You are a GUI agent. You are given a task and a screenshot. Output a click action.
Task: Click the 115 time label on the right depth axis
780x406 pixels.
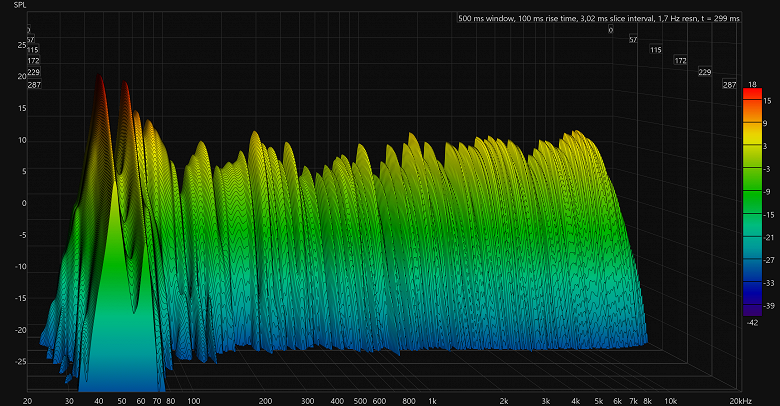point(656,50)
